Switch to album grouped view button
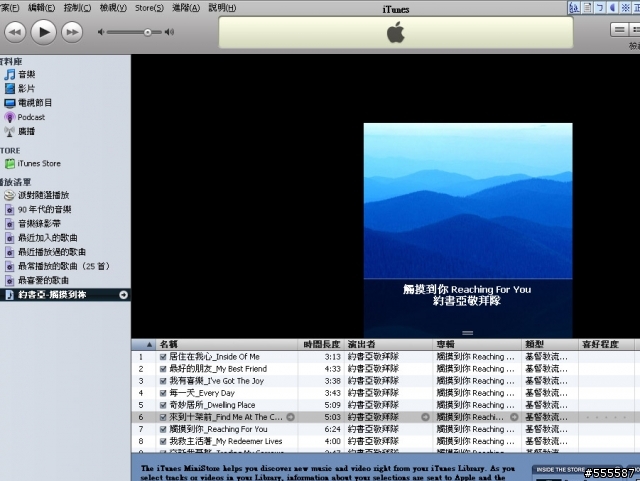 pos(634,29)
